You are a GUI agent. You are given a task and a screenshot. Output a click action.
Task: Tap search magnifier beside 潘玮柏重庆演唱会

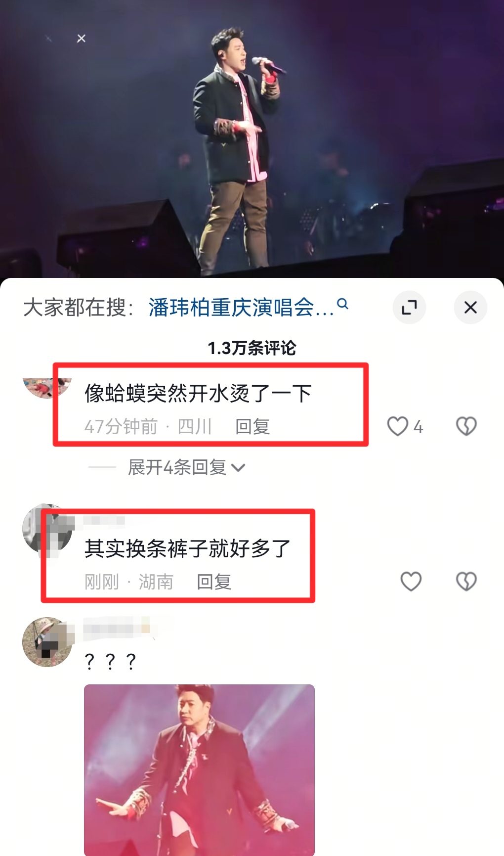pyautogui.click(x=342, y=304)
